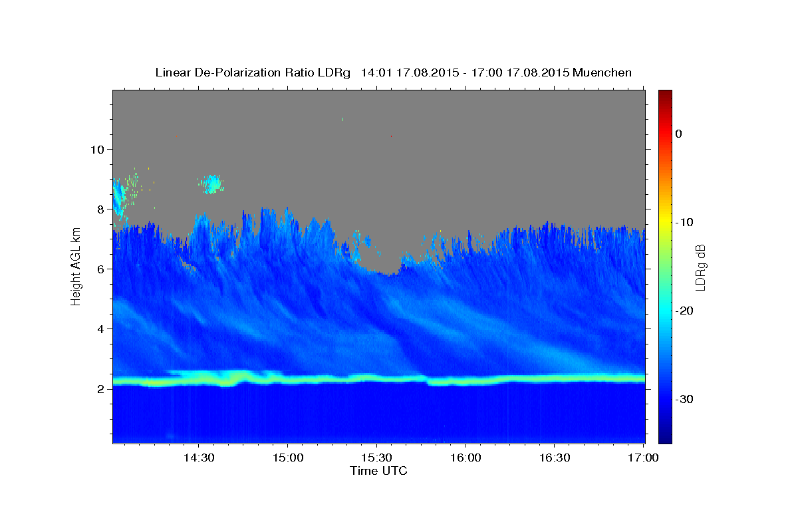
Task: Click the 16:30 time tick label
Action: click(555, 458)
